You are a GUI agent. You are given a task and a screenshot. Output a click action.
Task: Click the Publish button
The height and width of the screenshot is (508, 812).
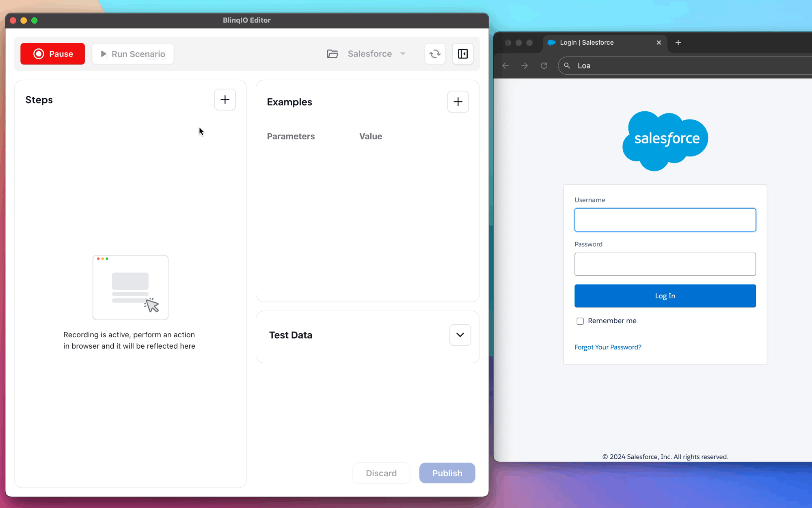coord(447,473)
